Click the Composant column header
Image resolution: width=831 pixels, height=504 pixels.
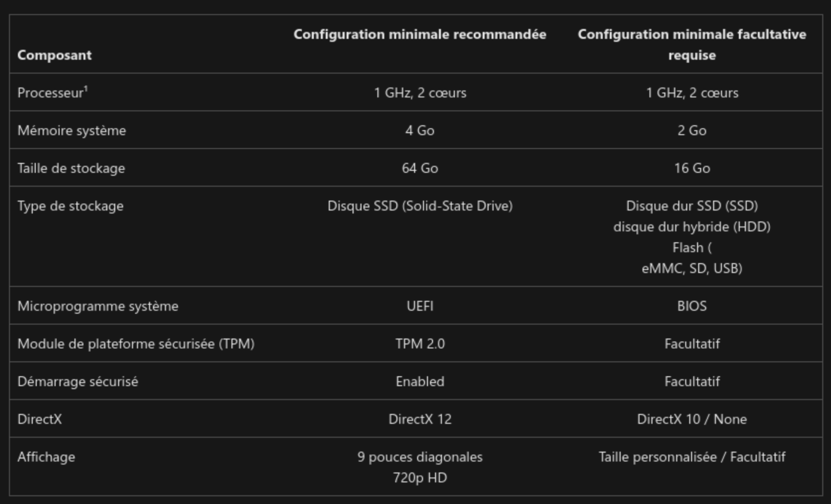(x=54, y=55)
